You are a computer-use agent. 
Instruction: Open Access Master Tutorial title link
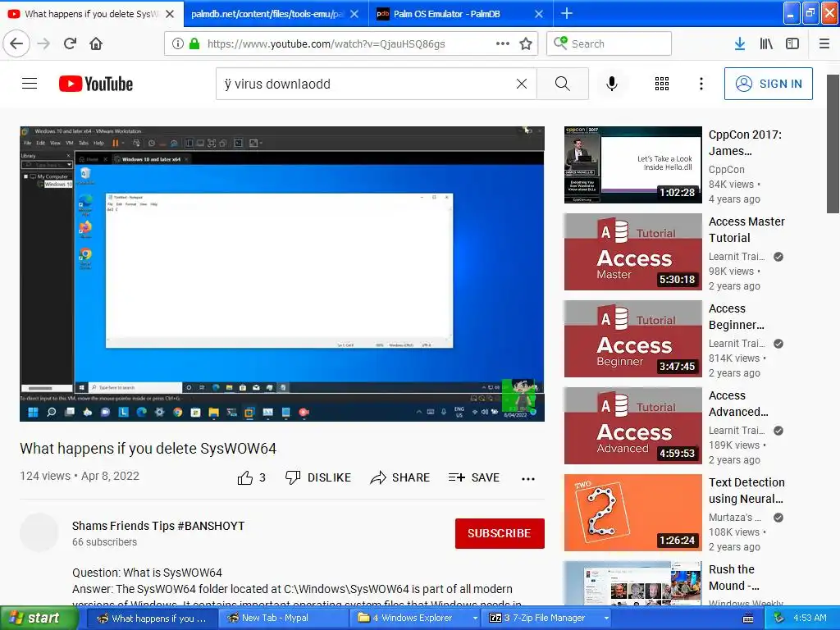click(x=746, y=230)
